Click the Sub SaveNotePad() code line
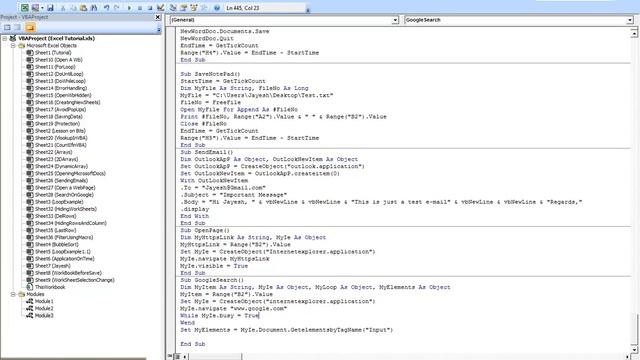This screenshot has height=360, width=640. pos(210,74)
